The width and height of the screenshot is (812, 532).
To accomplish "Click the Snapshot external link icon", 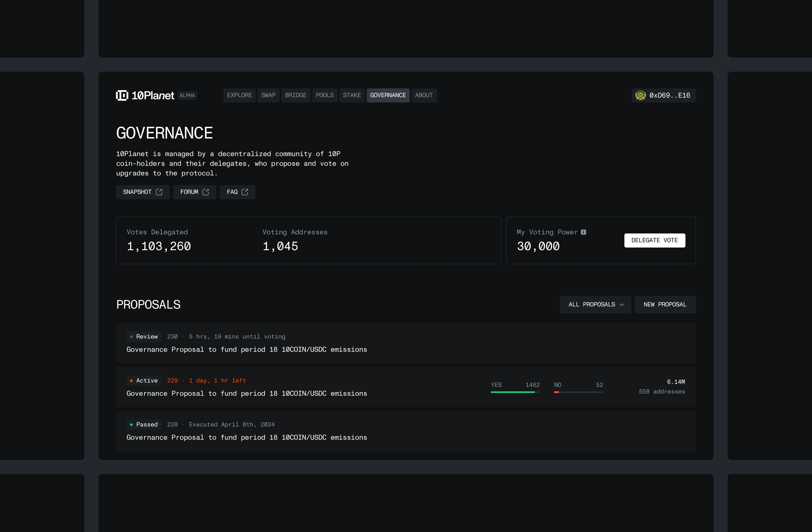I will [x=159, y=192].
